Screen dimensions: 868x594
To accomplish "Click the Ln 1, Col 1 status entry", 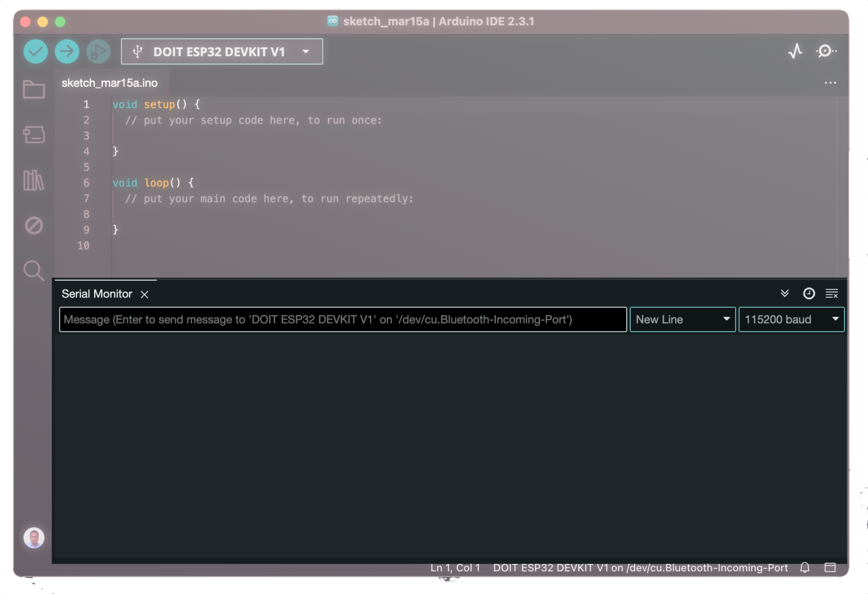I will [x=455, y=568].
